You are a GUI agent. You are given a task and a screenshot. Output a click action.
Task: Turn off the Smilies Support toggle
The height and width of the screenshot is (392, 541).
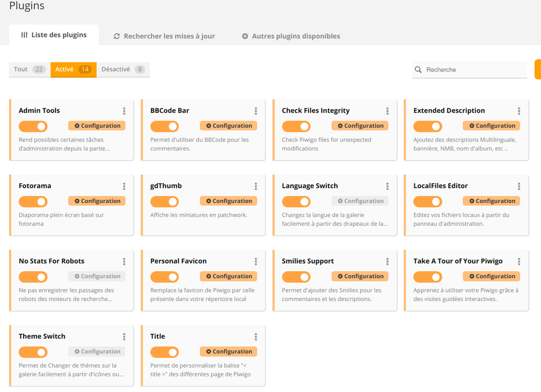click(x=296, y=277)
